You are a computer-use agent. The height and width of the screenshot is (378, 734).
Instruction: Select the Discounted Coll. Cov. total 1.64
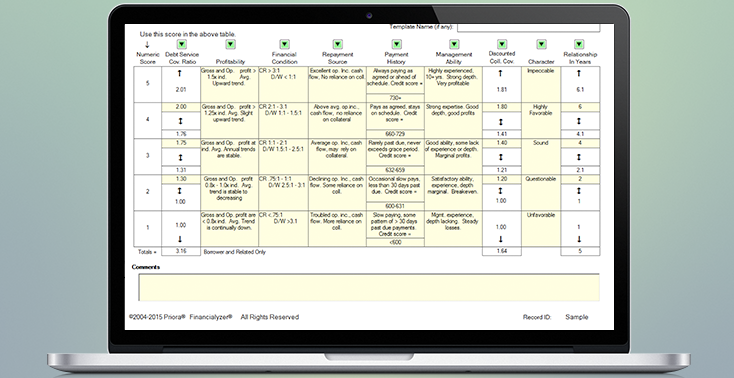click(501, 252)
